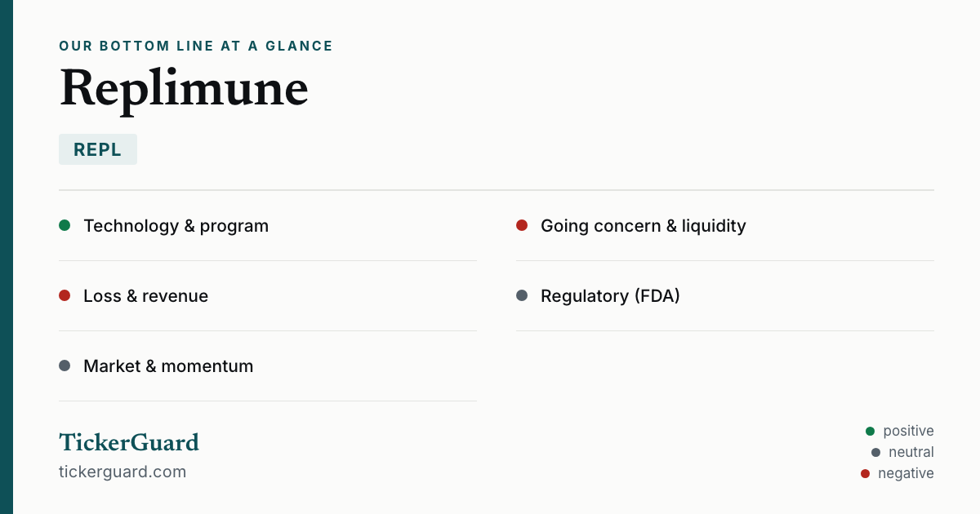980x514 pixels.
Task: Click the Replimune company heading
Action: (x=184, y=88)
